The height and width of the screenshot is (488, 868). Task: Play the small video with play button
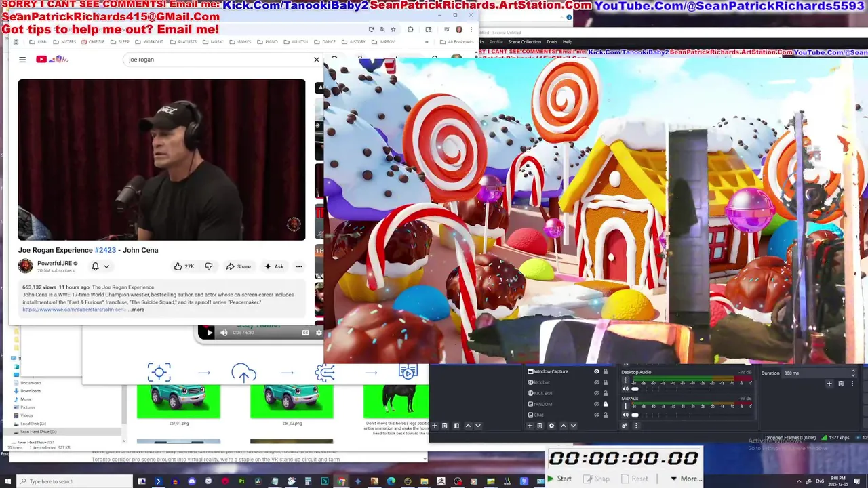(x=208, y=333)
